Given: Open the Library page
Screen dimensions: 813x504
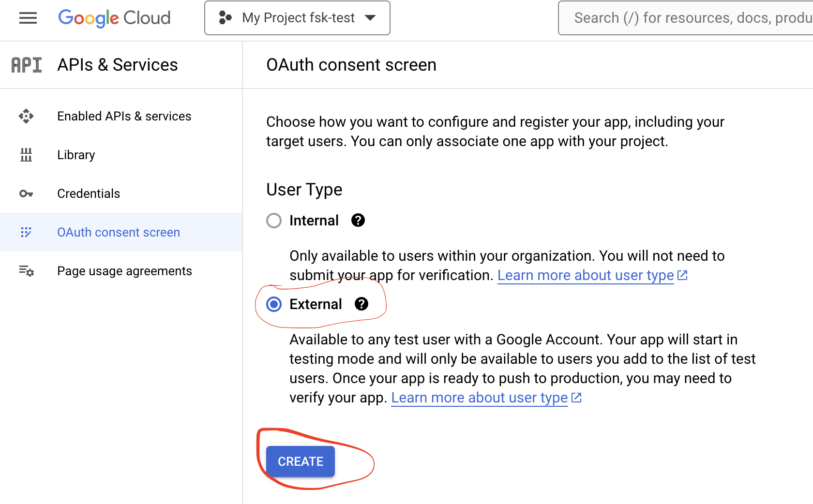Looking at the screenshot, I should click(x=76, y=155).
